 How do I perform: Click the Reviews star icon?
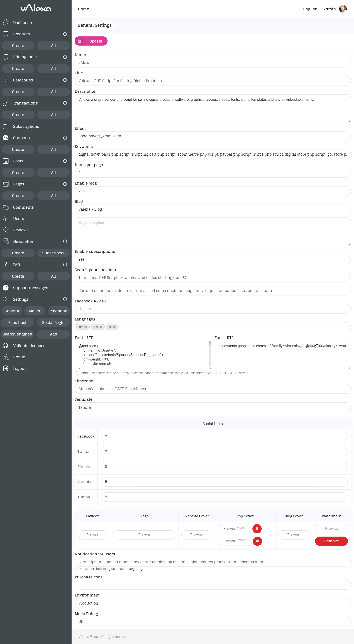[x=6, y=230]
